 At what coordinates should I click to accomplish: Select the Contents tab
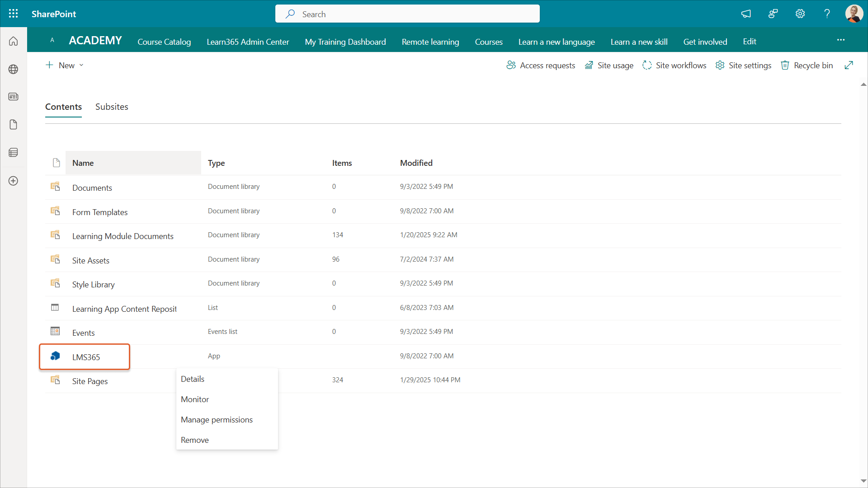pyautogui.click(x=63, y=107)
